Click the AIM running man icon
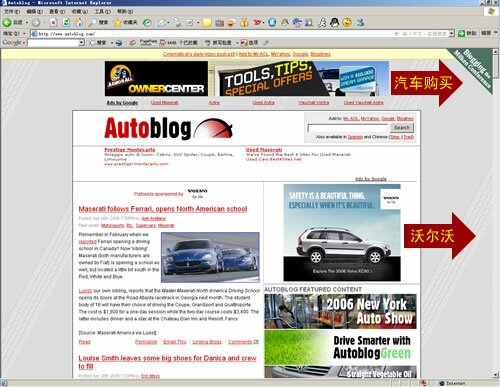 tap(322, 23)
